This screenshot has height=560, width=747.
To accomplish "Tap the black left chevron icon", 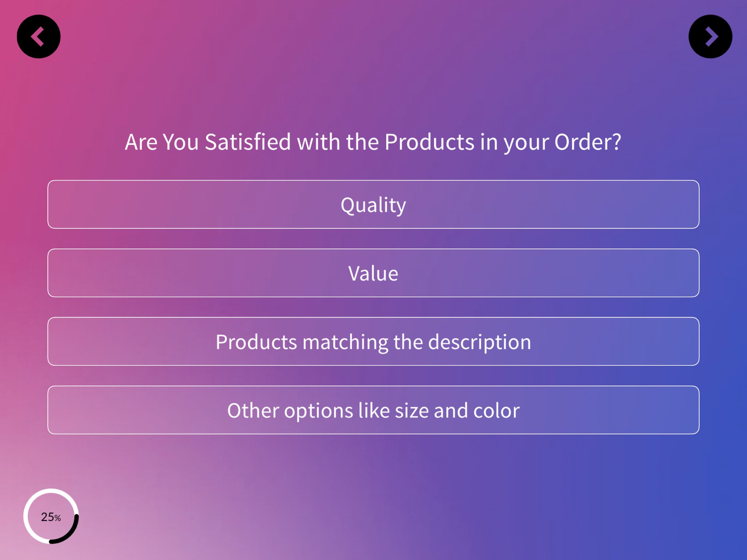I will click(39, 36).
